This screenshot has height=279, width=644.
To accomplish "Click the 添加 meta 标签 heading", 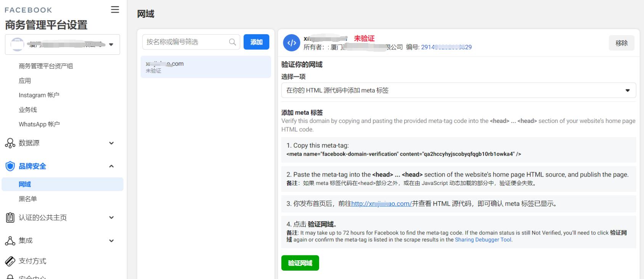I will coord(302,113).
